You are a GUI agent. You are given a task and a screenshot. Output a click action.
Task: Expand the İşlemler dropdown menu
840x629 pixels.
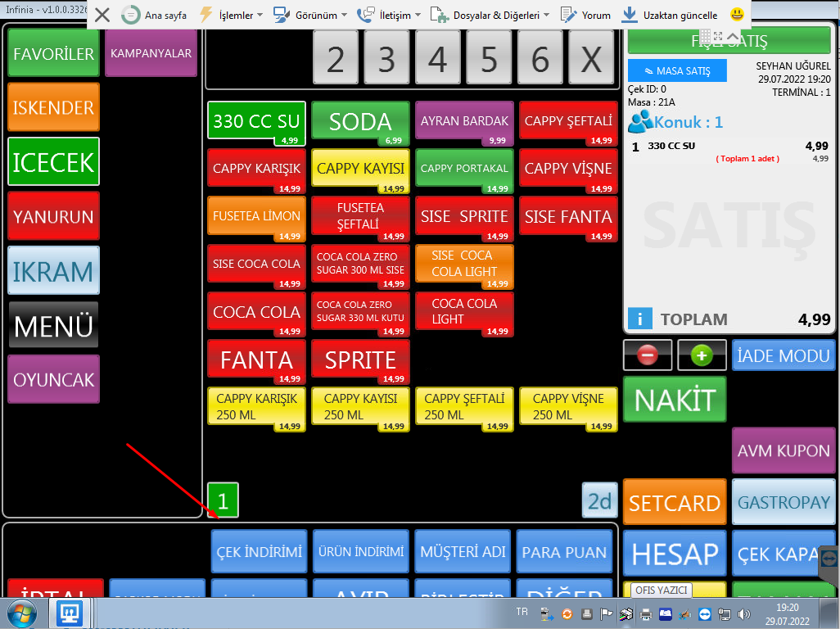(x=231, y=15)
